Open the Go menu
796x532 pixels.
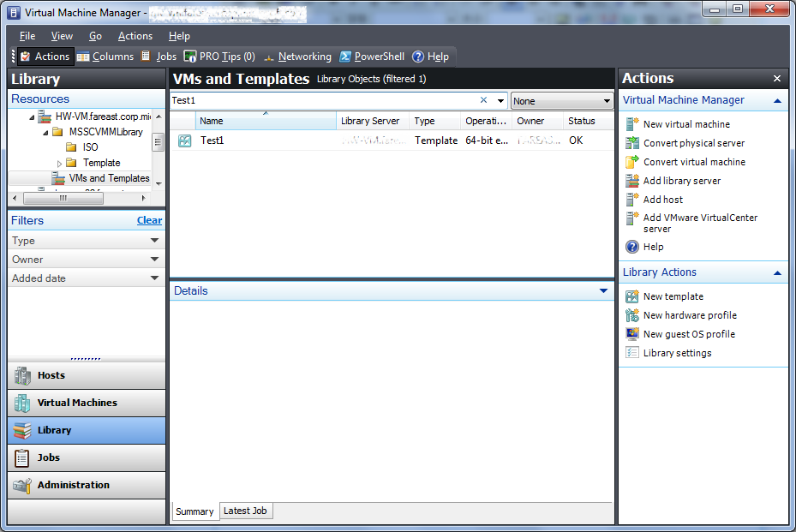click(95, 36)
